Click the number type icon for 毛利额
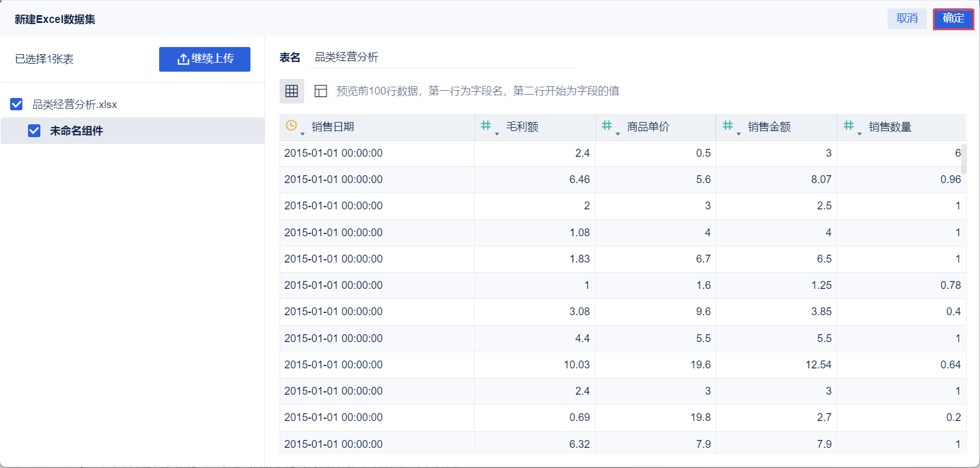The width and height of the screenshot is (980, 468). (486, 126)
